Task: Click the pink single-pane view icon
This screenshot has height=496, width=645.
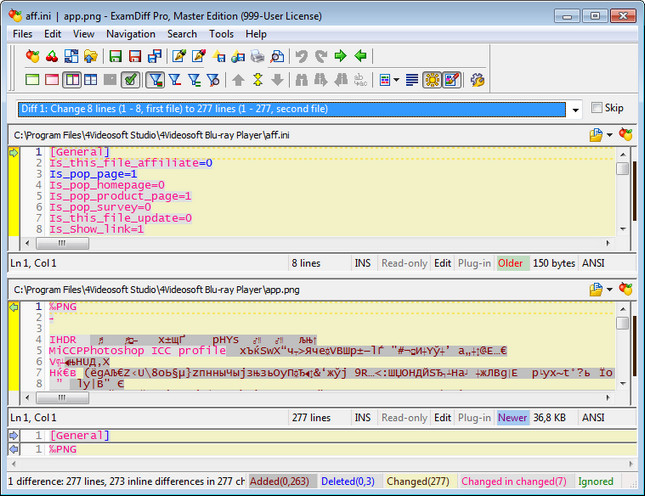Action: pos(52,80)
